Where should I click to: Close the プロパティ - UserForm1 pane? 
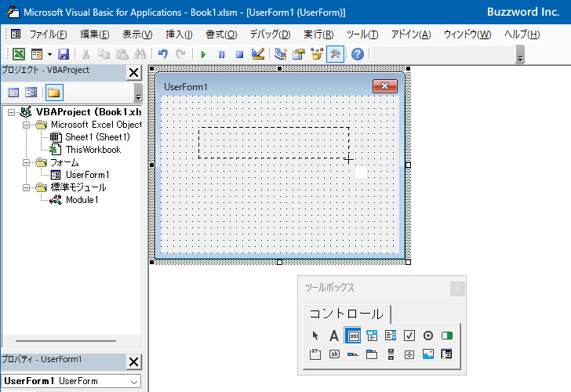133,361
